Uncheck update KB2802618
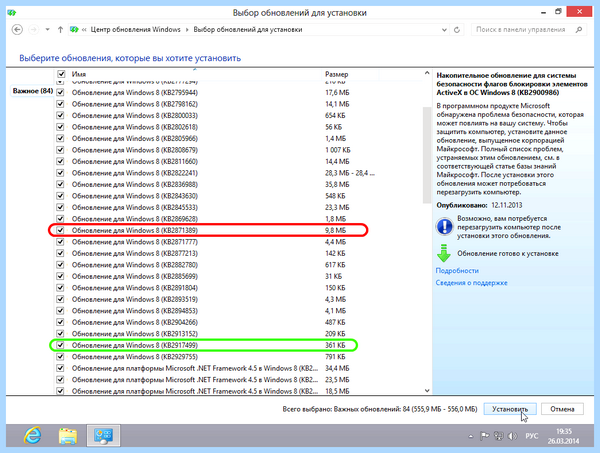This screenshot has height=453, width=600. (60, 127)
